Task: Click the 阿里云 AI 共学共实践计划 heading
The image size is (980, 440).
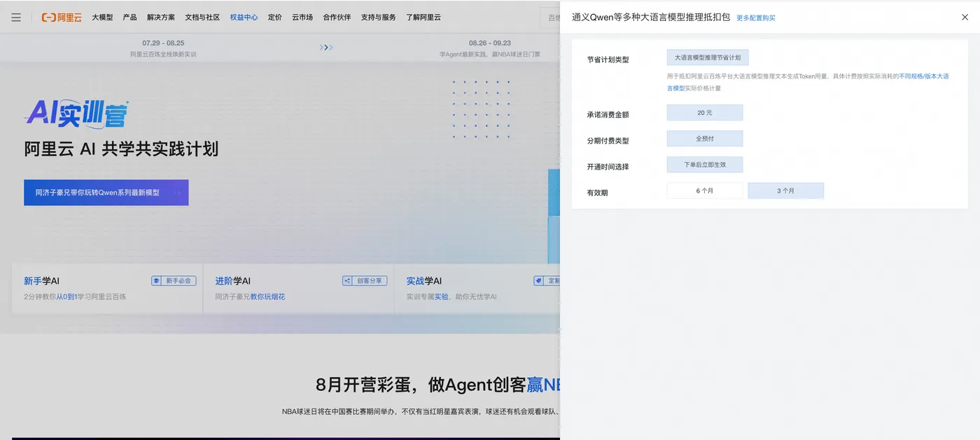Action: click(x=121, y=149)
